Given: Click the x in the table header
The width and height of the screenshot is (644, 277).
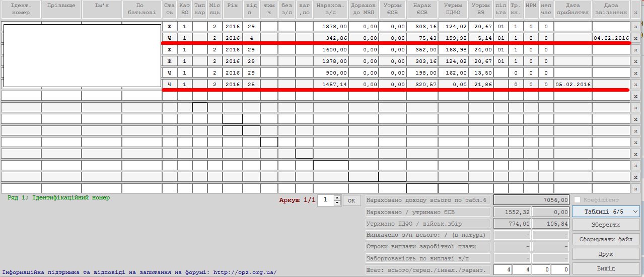Looking at the screenshot, I should 635,9.
